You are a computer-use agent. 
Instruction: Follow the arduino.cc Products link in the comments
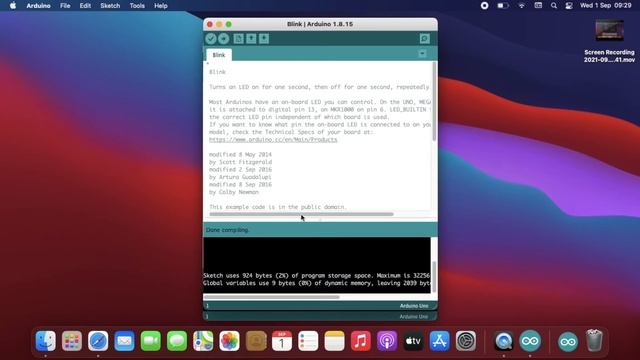coord(273,140)
